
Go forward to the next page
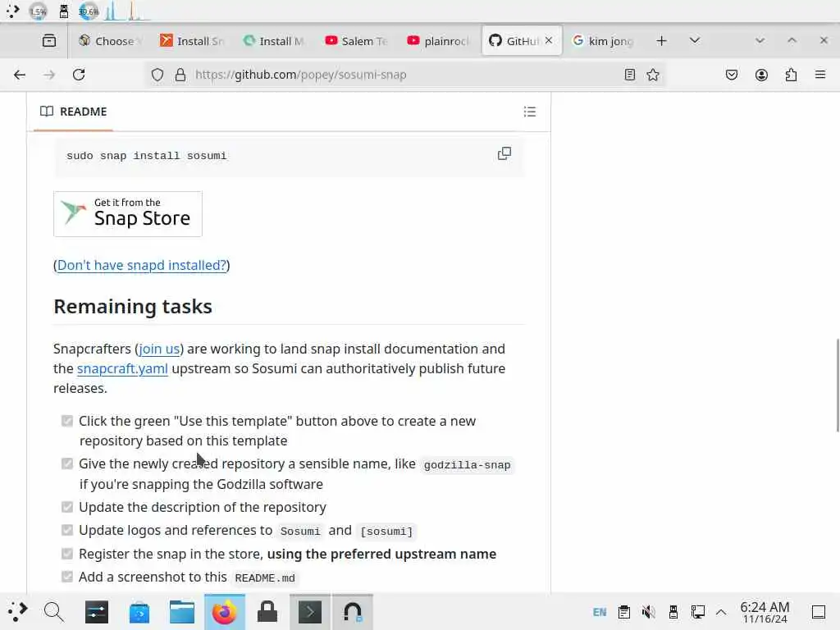[49, 75]
